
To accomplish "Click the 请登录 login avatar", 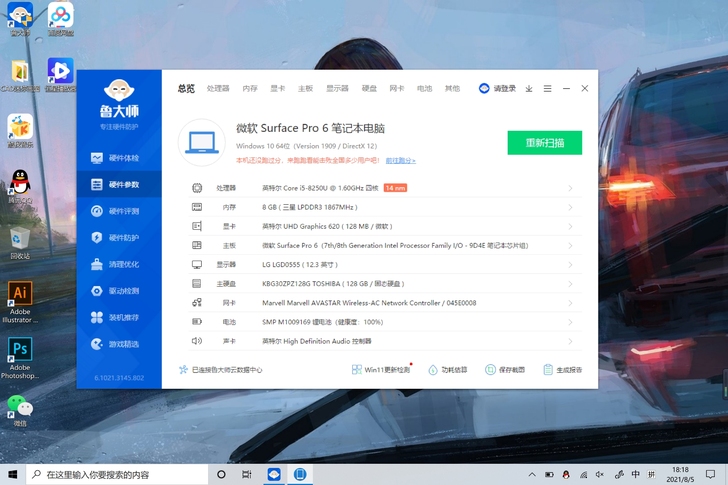I will pyautogui.click(x=484, y=88).
